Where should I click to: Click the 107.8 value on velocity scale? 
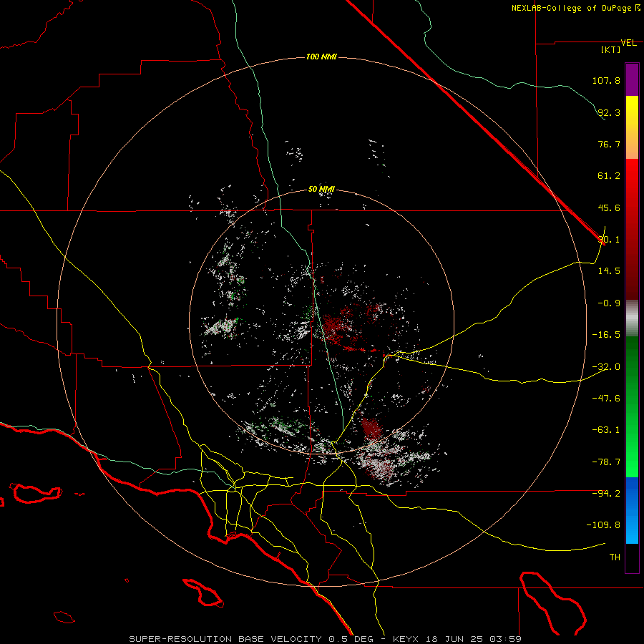(x=606, y=80)
